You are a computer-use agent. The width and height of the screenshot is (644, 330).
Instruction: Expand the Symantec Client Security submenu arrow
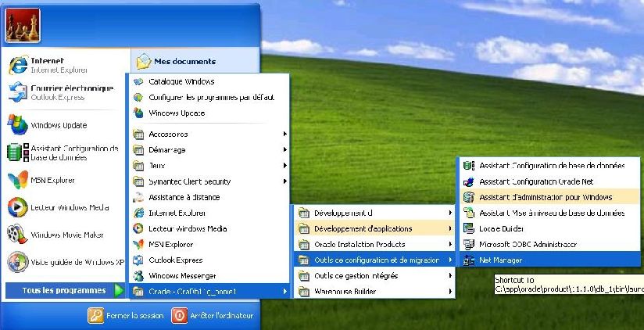(284, 181)
